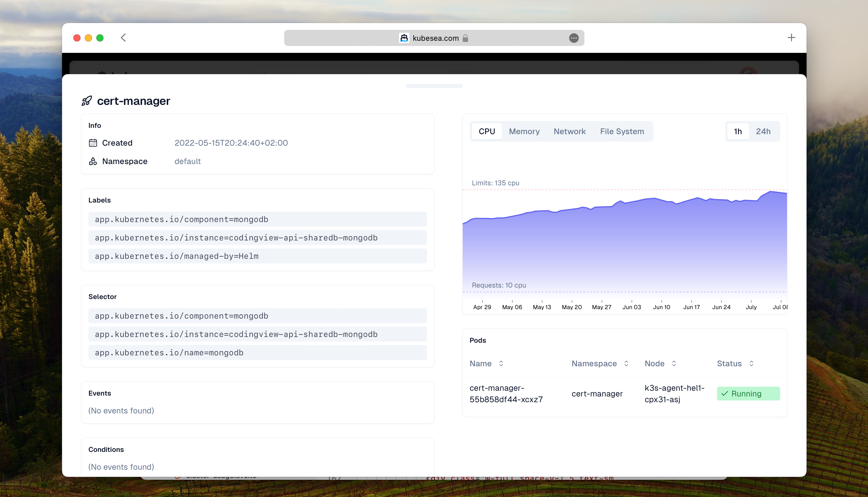
Task: Click the kubesea.com address bar
Action: pyautogui.click(x=434, y=38)
